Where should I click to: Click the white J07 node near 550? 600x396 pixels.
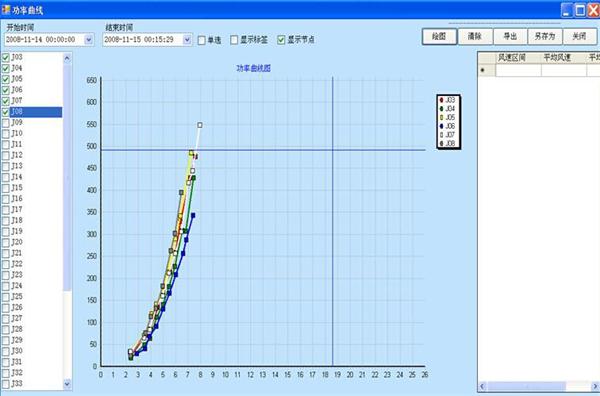200,125
